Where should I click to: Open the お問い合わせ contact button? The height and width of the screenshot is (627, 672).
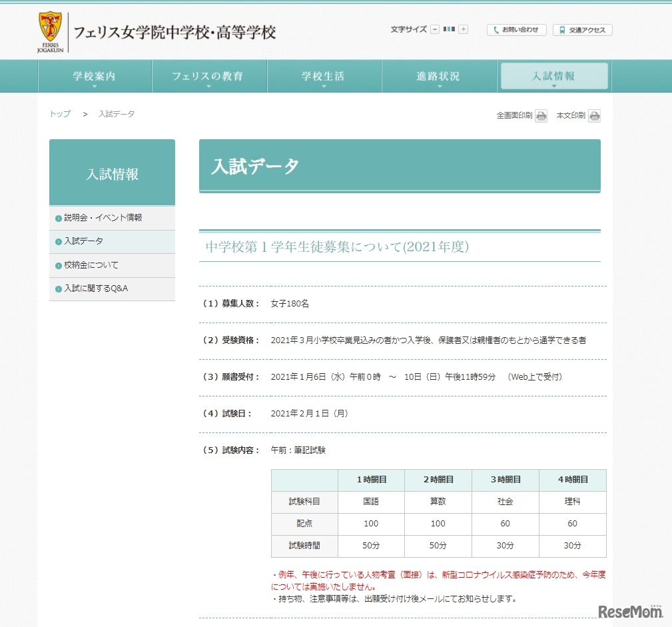(516, 30)
